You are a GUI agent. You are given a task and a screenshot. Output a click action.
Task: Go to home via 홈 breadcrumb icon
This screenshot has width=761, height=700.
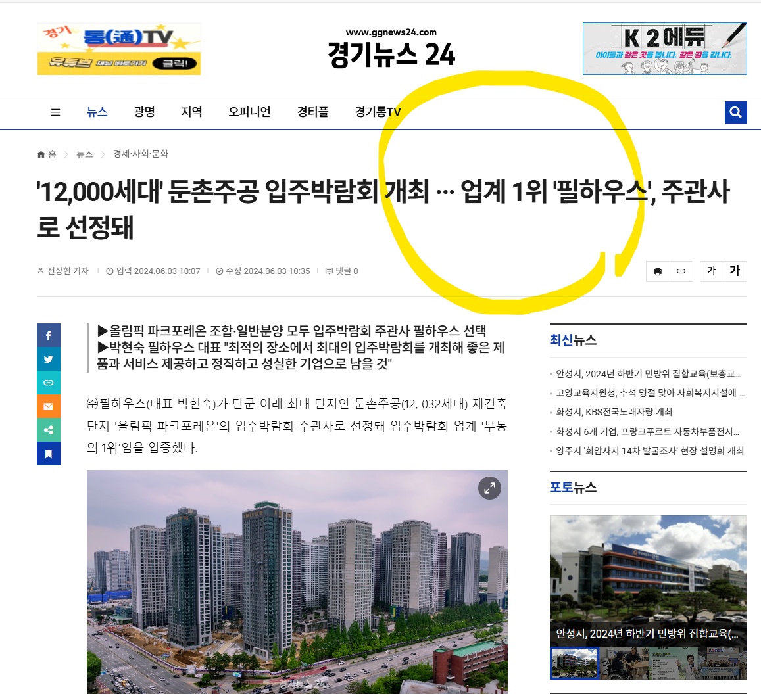[x=47, y=154]
